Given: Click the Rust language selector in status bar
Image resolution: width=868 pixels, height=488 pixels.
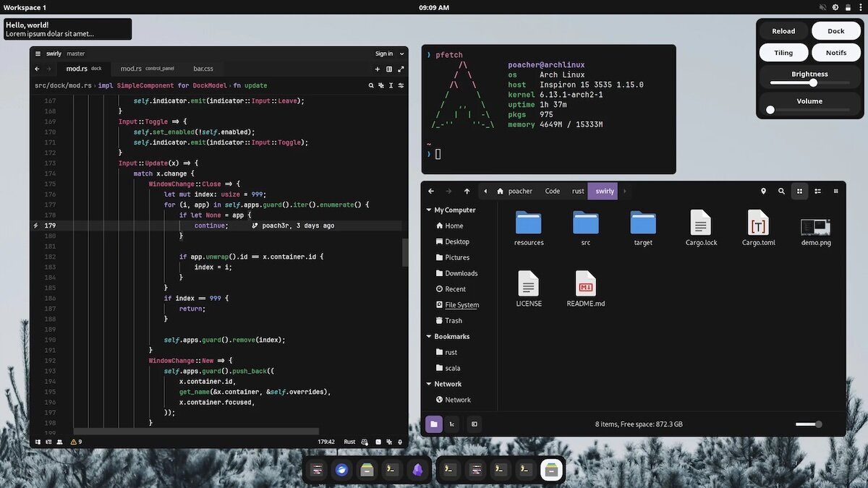Looking at the screenshot, I should click(x=349, y=442).
